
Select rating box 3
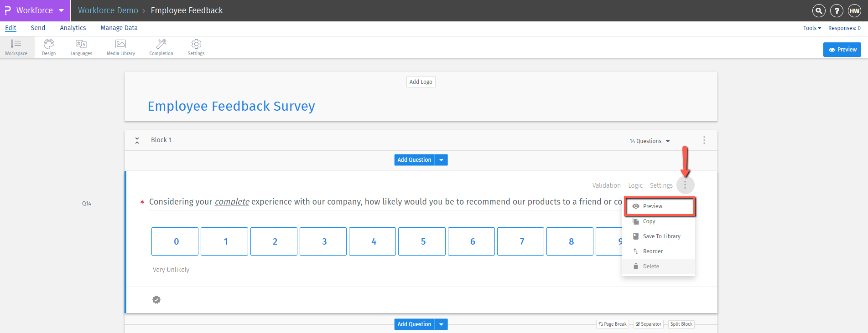pyautogui.click(x=323, y=241)
